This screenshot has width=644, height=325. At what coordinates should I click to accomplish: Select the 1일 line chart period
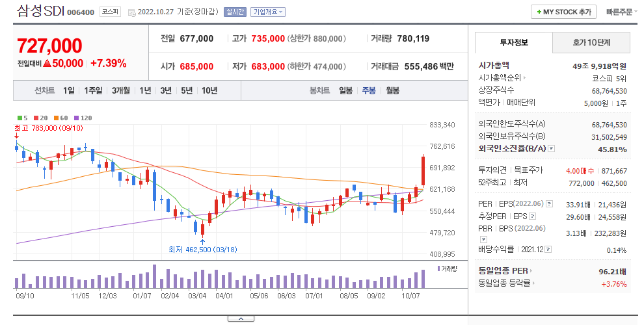pos(68,91)
